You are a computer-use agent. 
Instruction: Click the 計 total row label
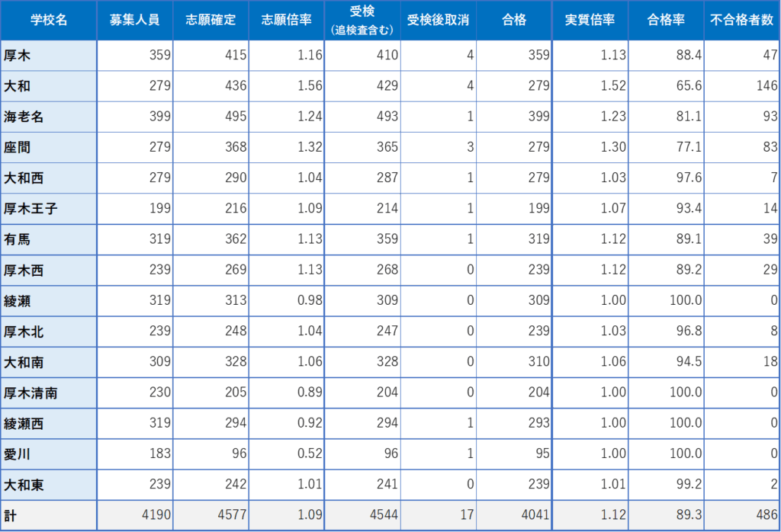click(10, 515)
